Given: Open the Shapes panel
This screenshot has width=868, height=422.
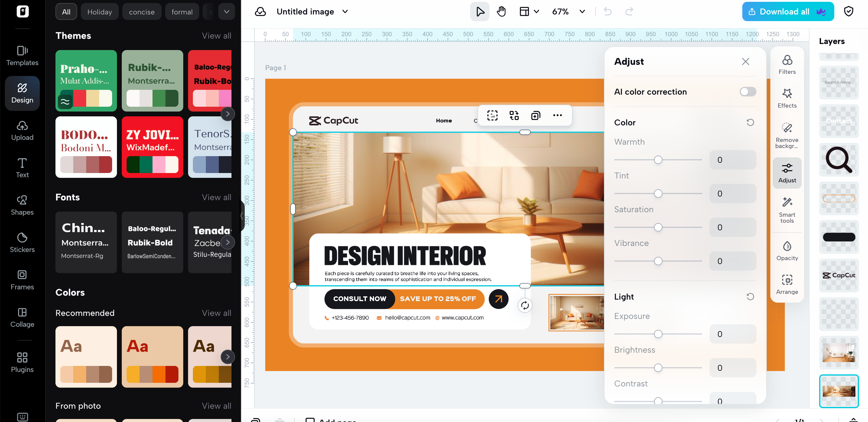Looking at the screenshot, I should (x=22, y=205).
